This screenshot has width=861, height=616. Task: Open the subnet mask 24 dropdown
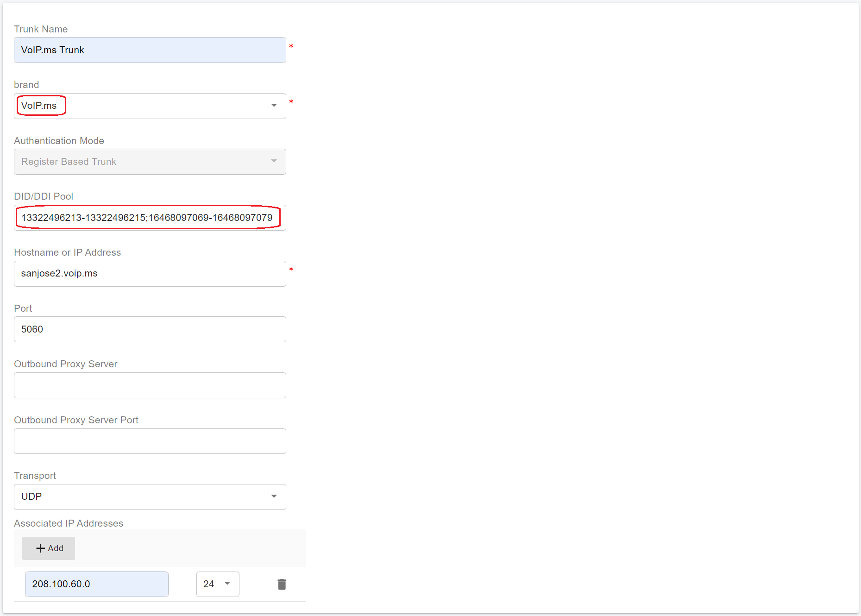[x=217, y=584]
